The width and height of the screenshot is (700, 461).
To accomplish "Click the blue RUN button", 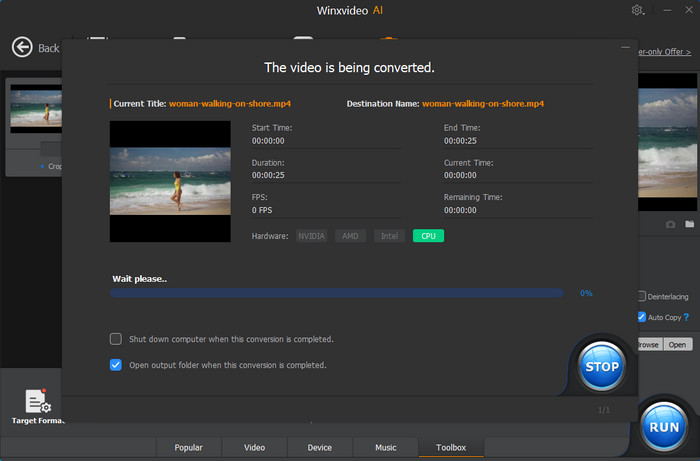I will pyautogui.click(x=664, y=427).
